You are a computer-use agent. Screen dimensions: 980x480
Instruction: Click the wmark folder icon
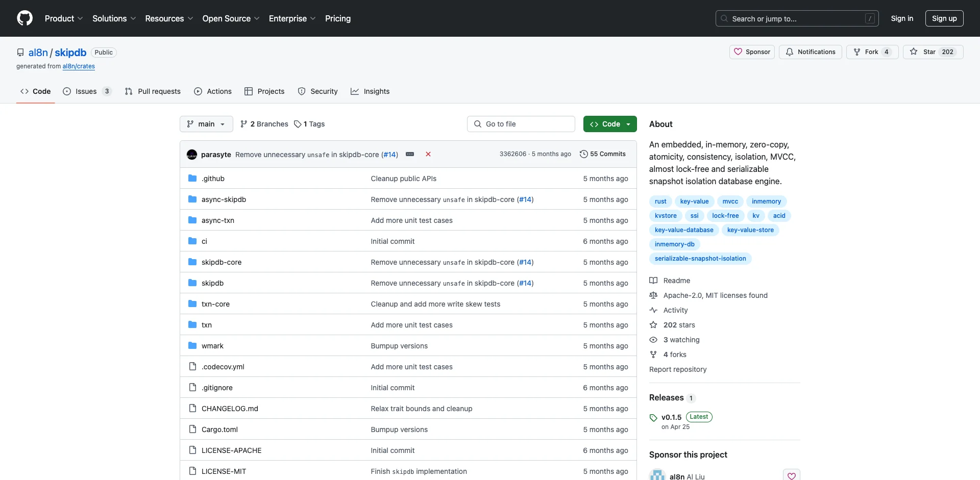coord(192,346)
